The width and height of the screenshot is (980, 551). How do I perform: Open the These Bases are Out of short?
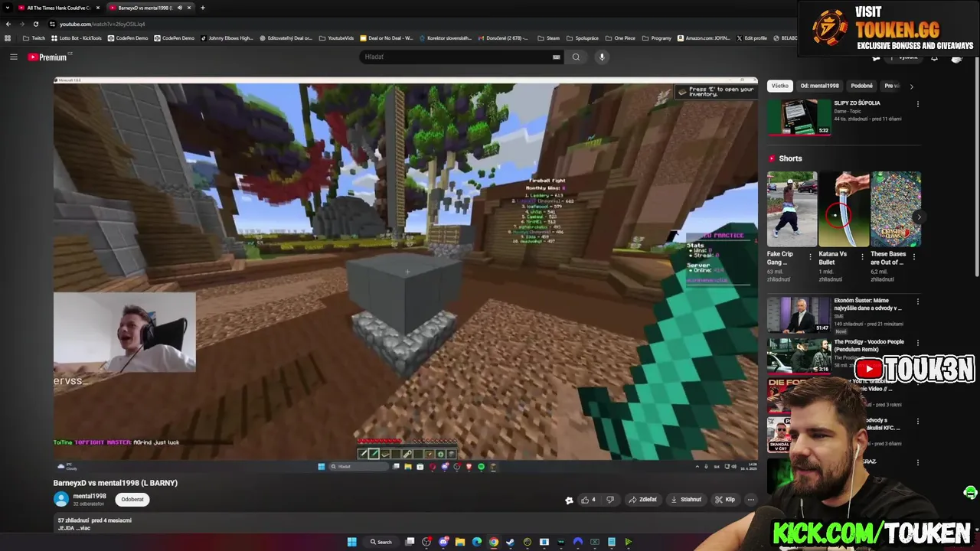pyautogui.click(x=896, y=209)
